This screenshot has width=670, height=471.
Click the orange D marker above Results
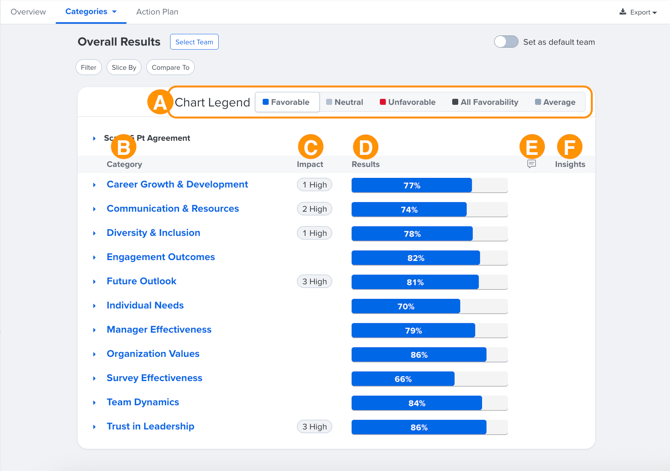[x=366, y=146]
